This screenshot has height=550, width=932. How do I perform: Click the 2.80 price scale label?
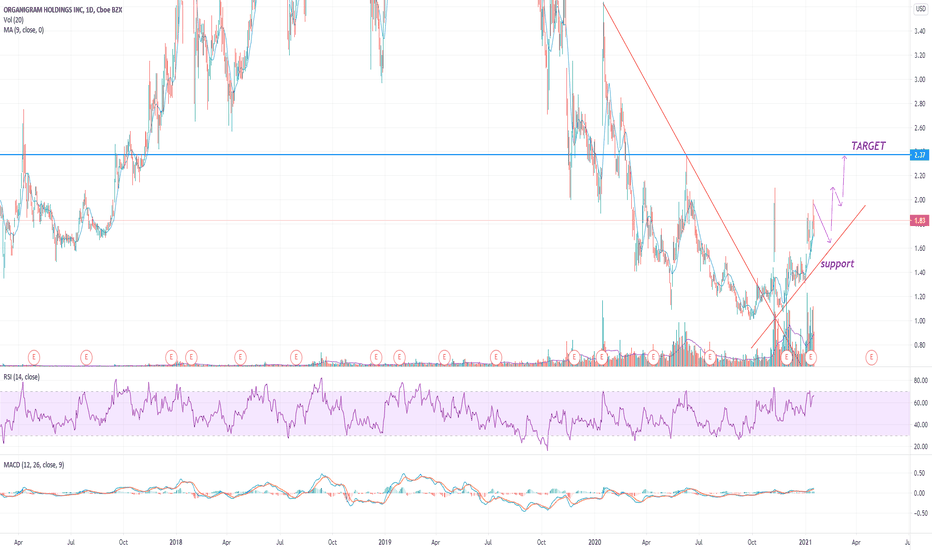pos(920,103)
